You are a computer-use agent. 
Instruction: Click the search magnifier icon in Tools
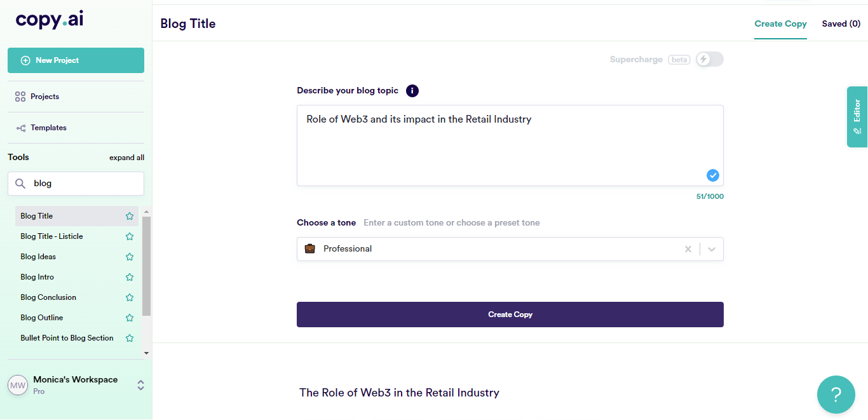(x=20, y=184)
